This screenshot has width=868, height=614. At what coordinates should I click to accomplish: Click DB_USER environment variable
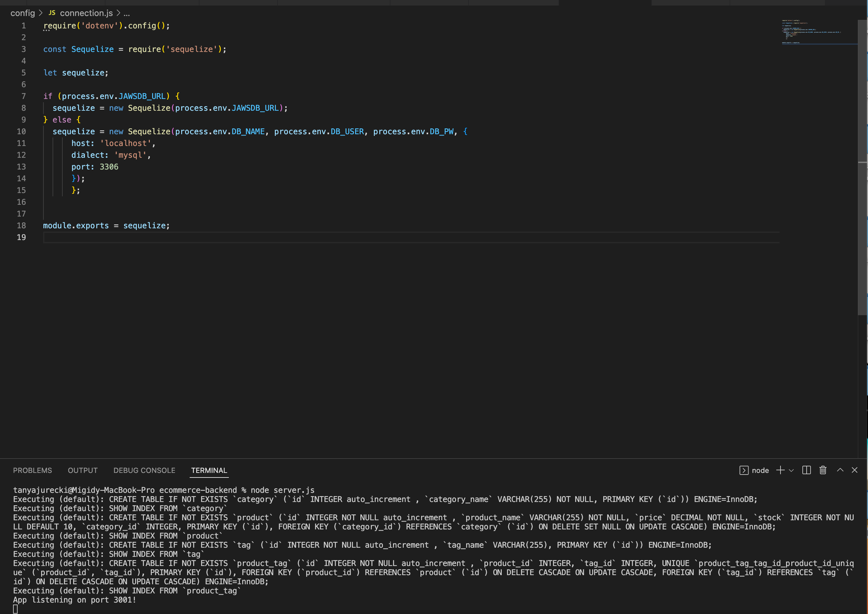click(347, 131)
